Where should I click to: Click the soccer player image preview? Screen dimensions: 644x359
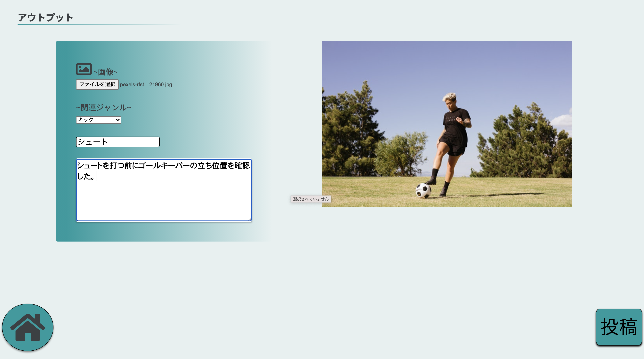447,124
